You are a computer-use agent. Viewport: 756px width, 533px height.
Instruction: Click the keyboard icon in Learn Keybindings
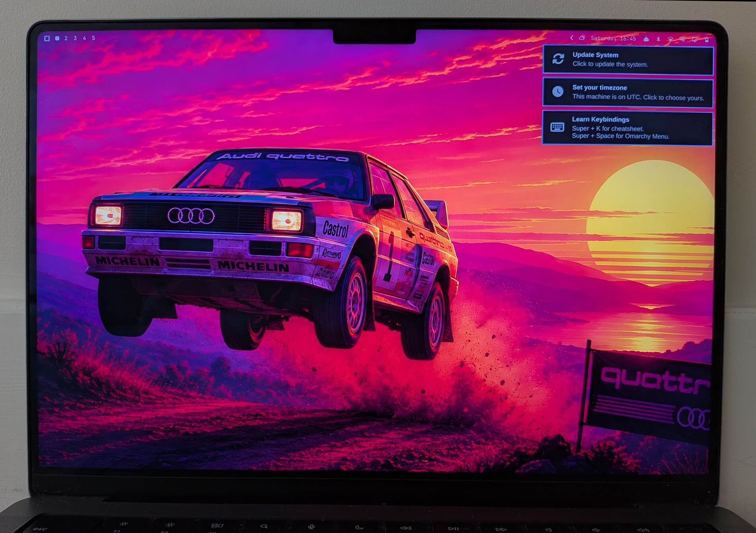click(557, 127)
